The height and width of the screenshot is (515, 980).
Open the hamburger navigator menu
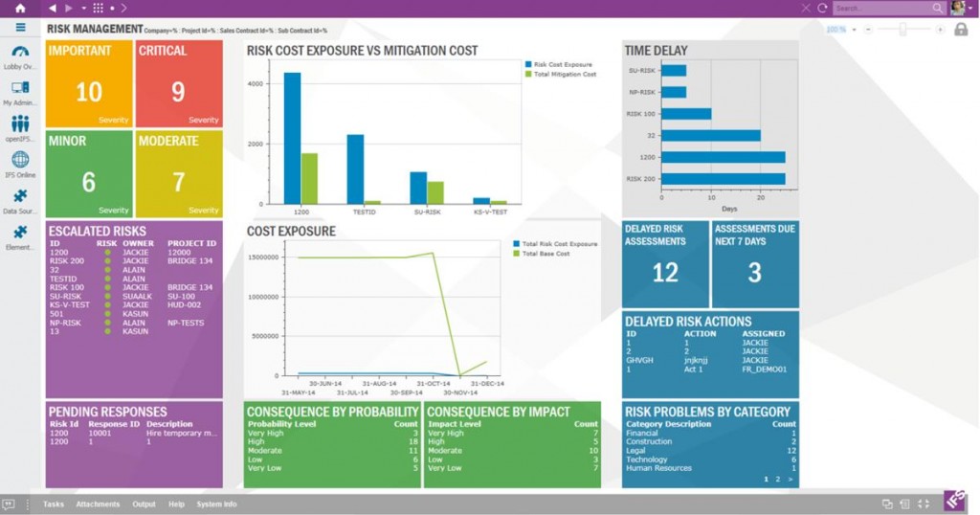tap(20, 28)
